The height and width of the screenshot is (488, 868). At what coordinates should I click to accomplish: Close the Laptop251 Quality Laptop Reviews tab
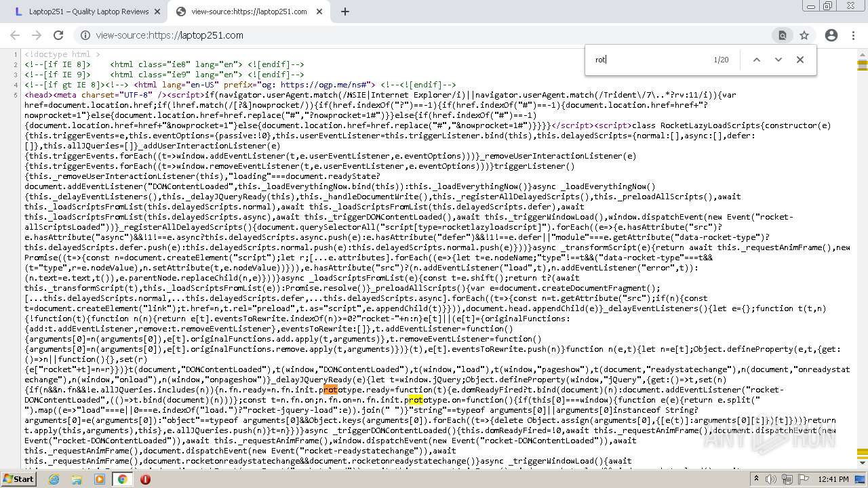pos(157,12)
